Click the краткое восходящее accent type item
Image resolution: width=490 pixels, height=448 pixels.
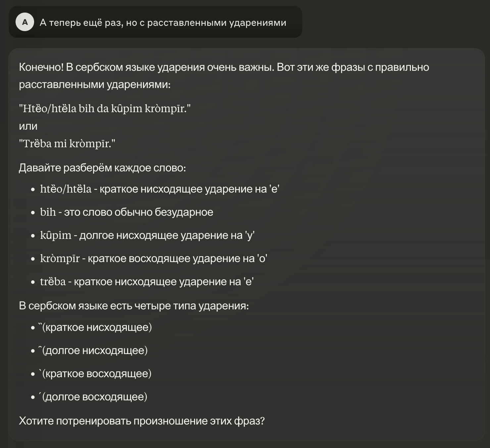point(95,374)
